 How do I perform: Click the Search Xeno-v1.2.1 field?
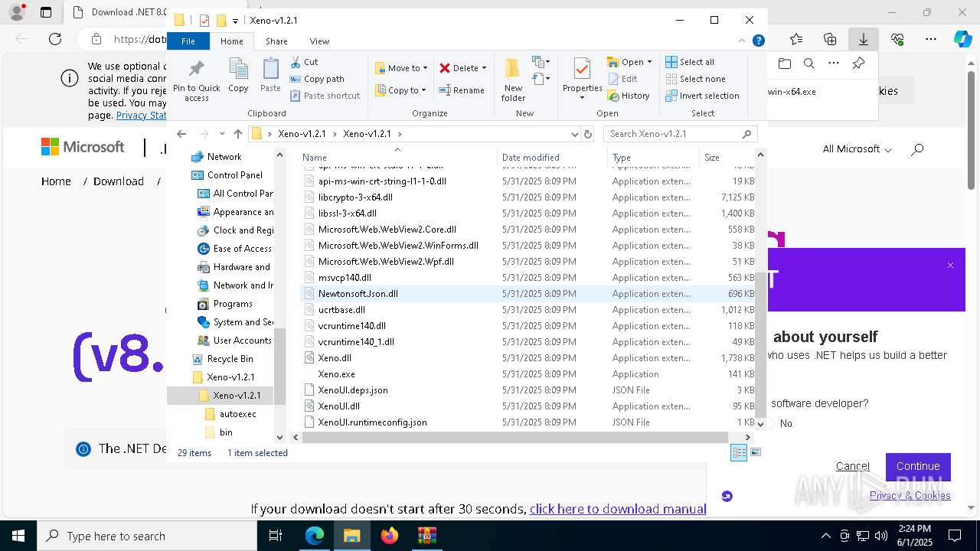pos(680,134)
